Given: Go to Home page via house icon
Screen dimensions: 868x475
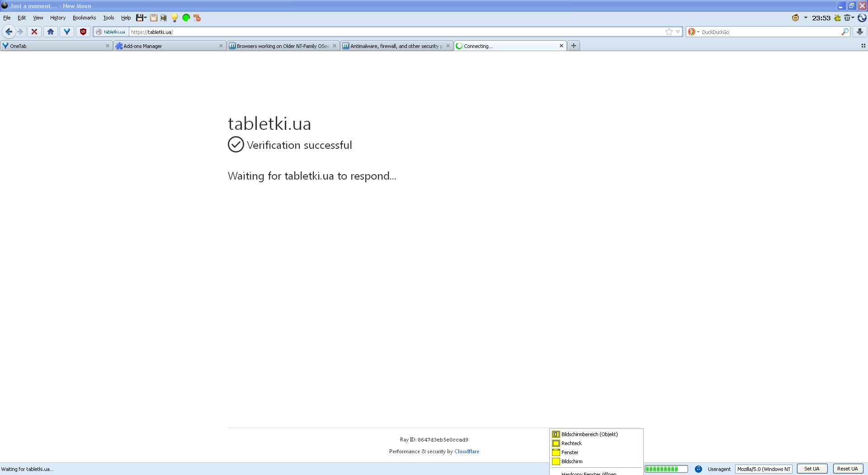Looking at the screenshot, I should click(51, 32).
